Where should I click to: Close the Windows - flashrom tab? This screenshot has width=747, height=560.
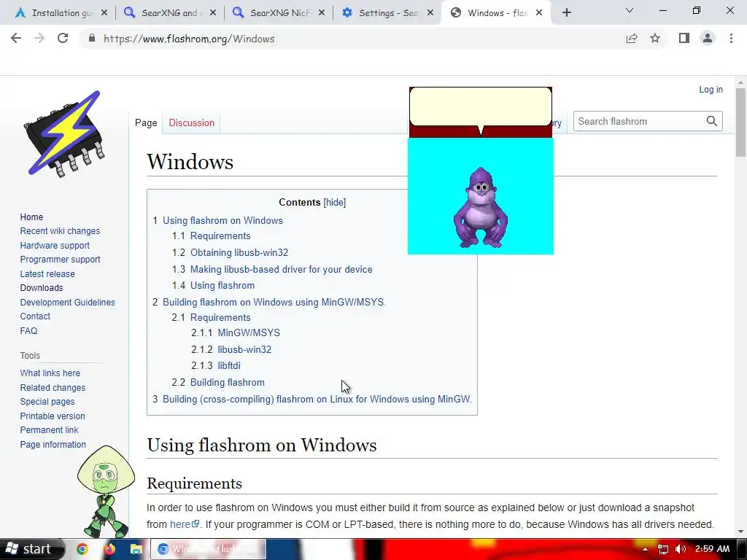[x=539, y=13]
